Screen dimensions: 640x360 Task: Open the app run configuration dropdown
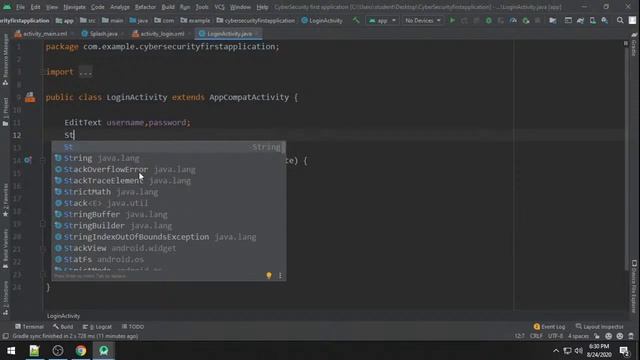[x=382, y=20]
